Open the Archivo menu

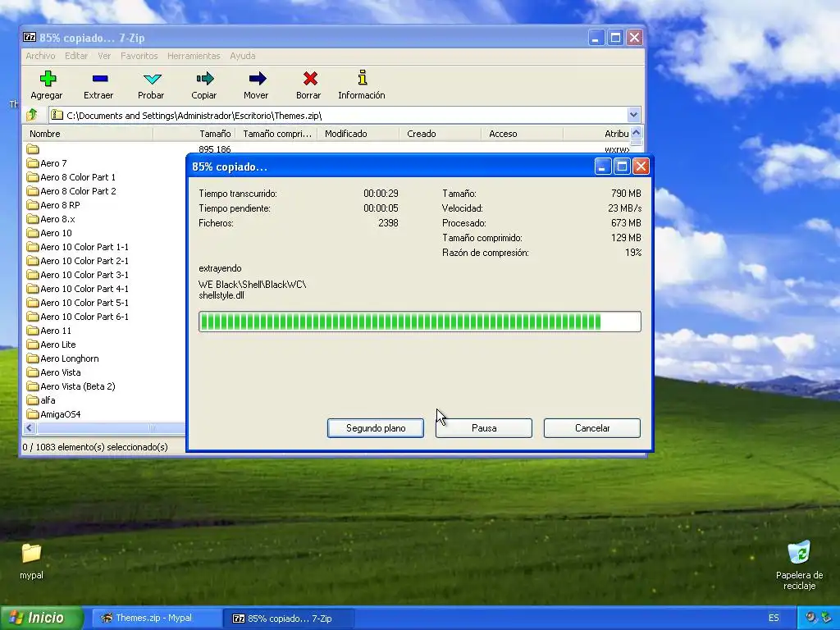point(40,56)
